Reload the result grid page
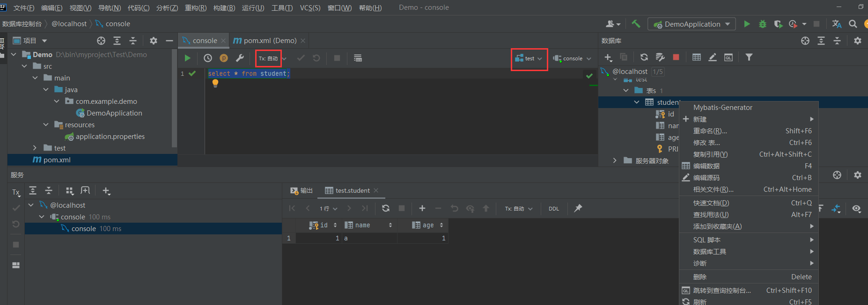868x305 pixels. point(386,208)
